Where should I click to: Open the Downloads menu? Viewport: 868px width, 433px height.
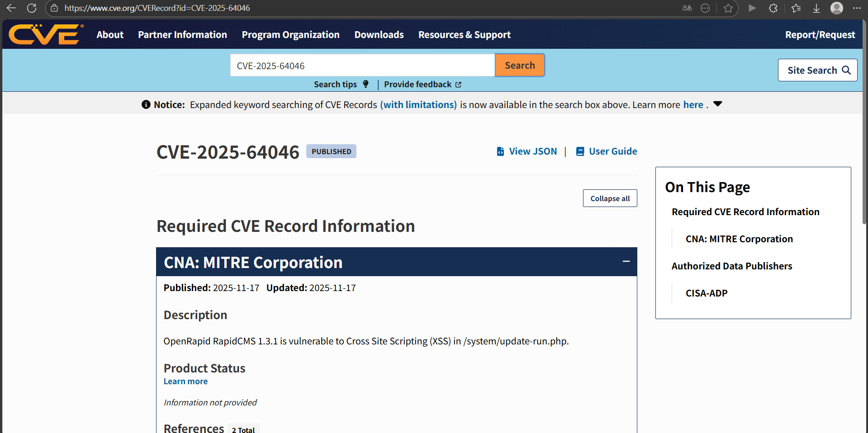[379, 35]
